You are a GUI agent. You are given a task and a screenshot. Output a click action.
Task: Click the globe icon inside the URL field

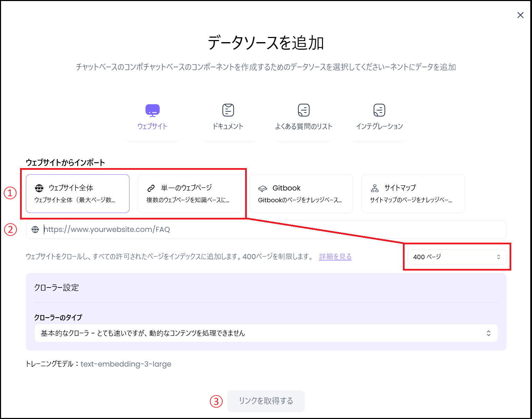point(36,229)
